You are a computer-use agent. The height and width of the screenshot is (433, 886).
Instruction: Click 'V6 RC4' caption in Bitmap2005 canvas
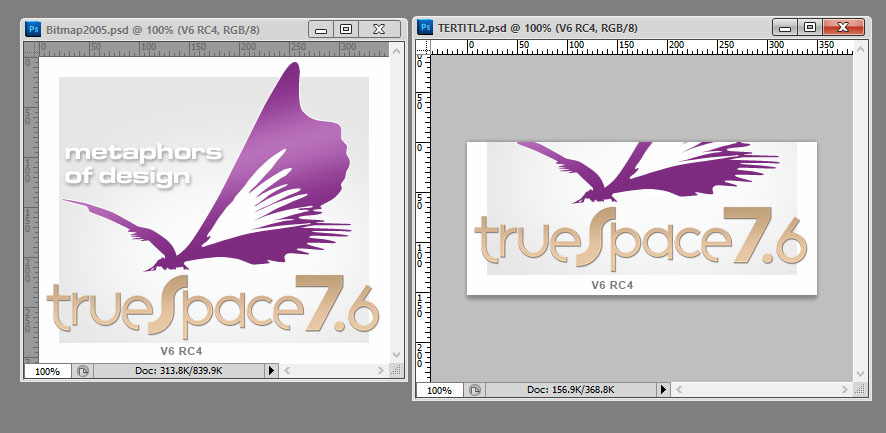click(181, 351)
